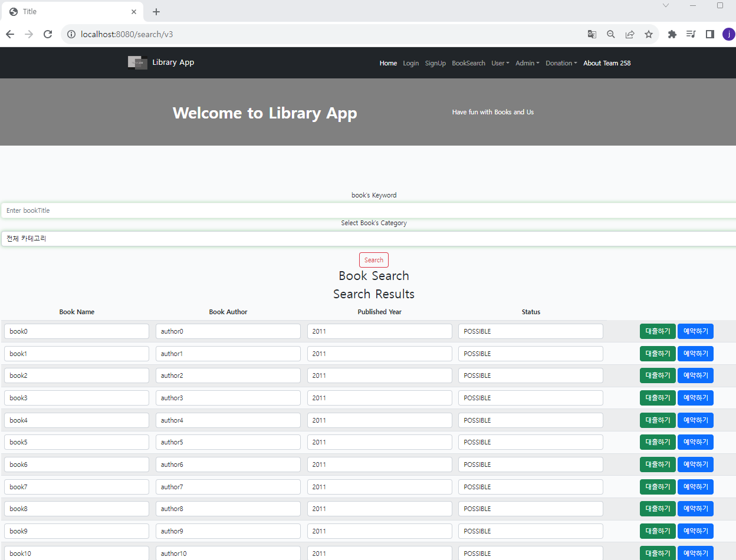Expand the Admin dropdown menu
Viewport: 736px width, 560px height.
527,63
